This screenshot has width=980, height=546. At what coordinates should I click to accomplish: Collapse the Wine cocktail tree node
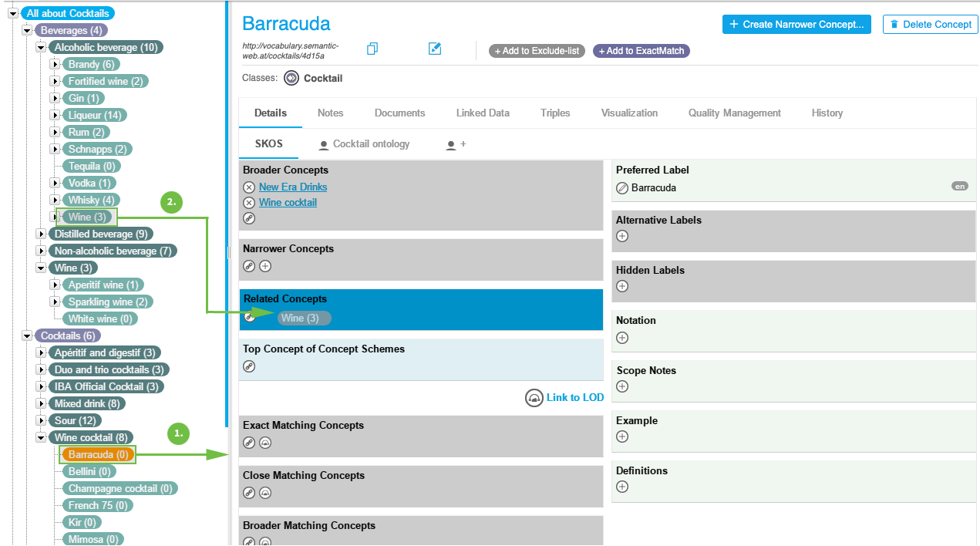pos(41,437)
